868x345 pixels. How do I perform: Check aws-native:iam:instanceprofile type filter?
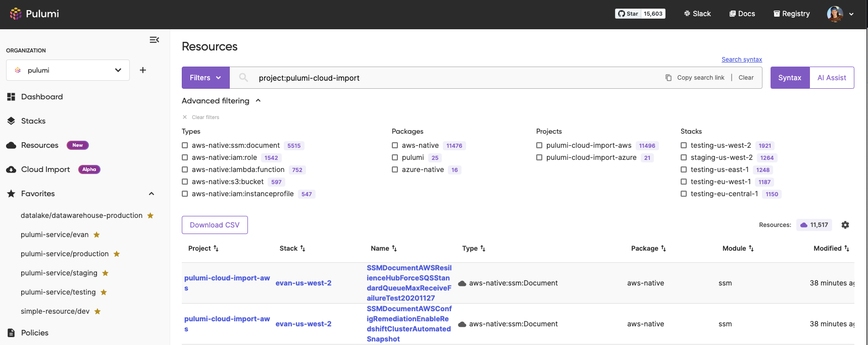pos(185,194)
